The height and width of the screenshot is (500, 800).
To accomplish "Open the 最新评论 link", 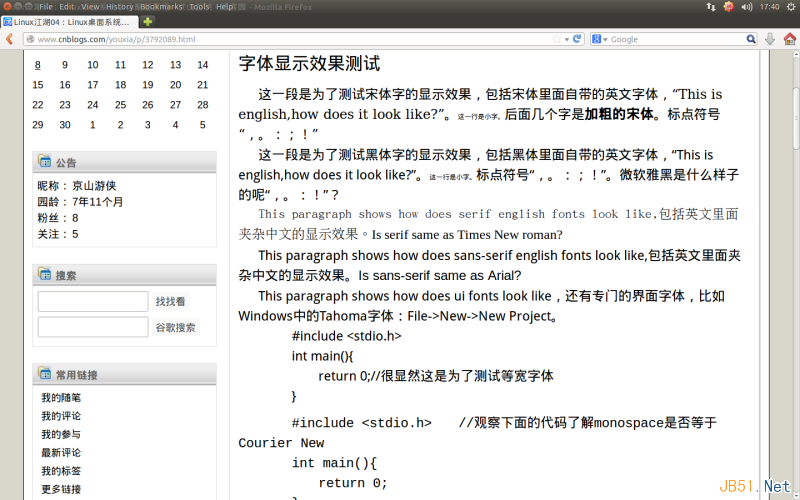I will point(61,453).
